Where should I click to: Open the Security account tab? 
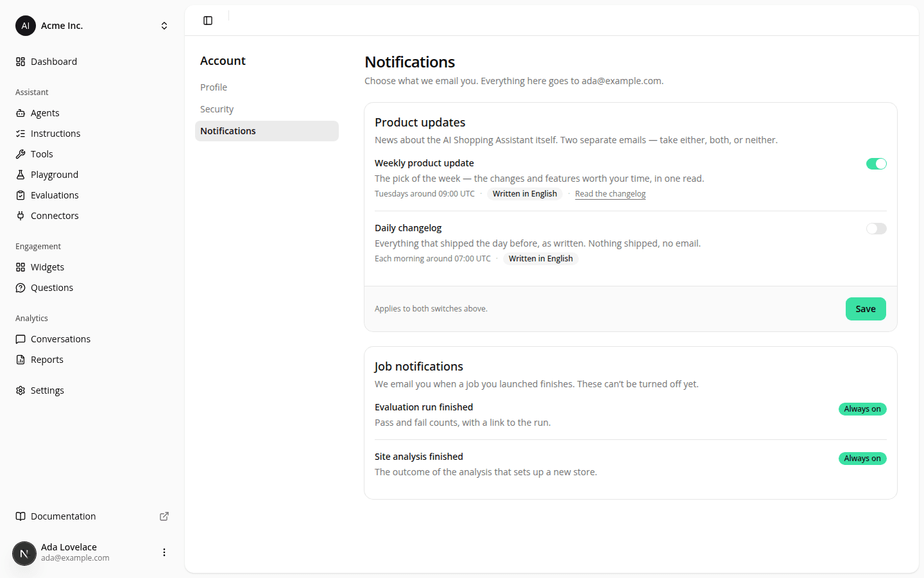click(x=267, y=109)
